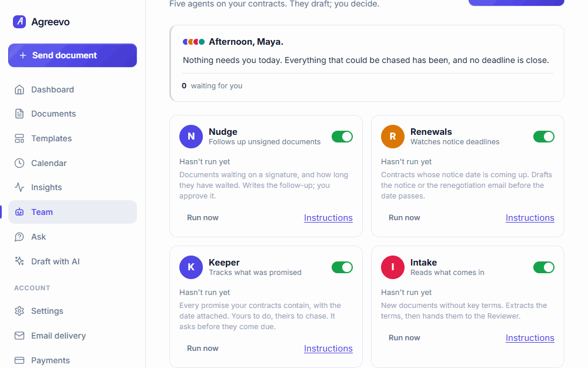Open Email delivery settings
The height and width of the screenshot is (368, 588).
pos(72,336)
